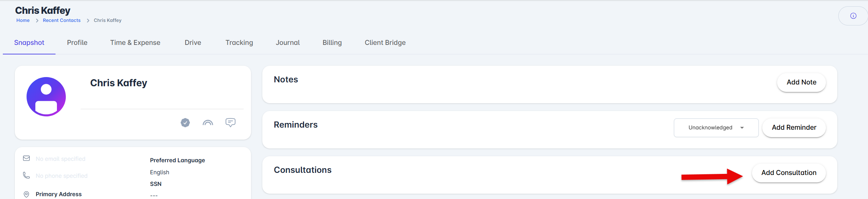Click the location pin icon

pyautogui.click(x=27, y=194)
